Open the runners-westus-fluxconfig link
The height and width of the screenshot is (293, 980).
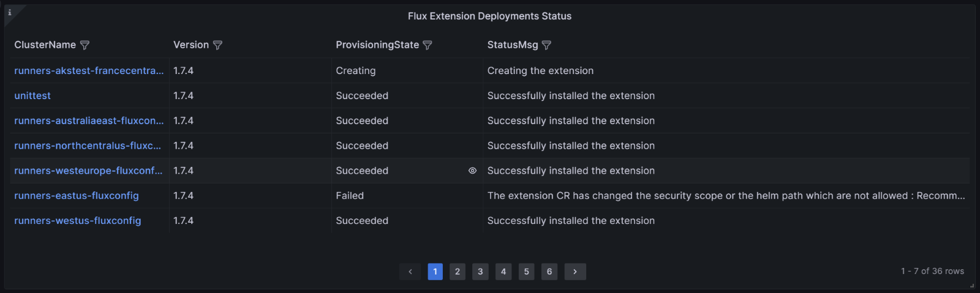coord(78,221)
